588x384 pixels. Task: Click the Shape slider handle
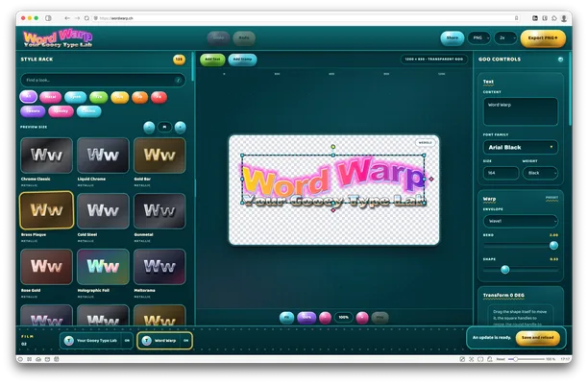[x=505, y=270]
